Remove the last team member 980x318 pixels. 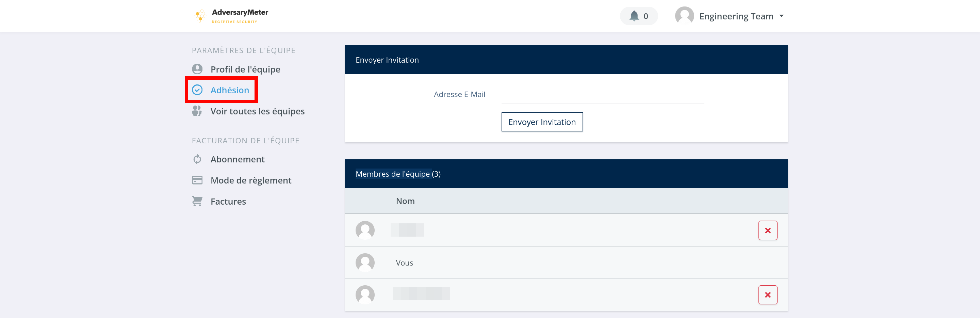point(767,295)
